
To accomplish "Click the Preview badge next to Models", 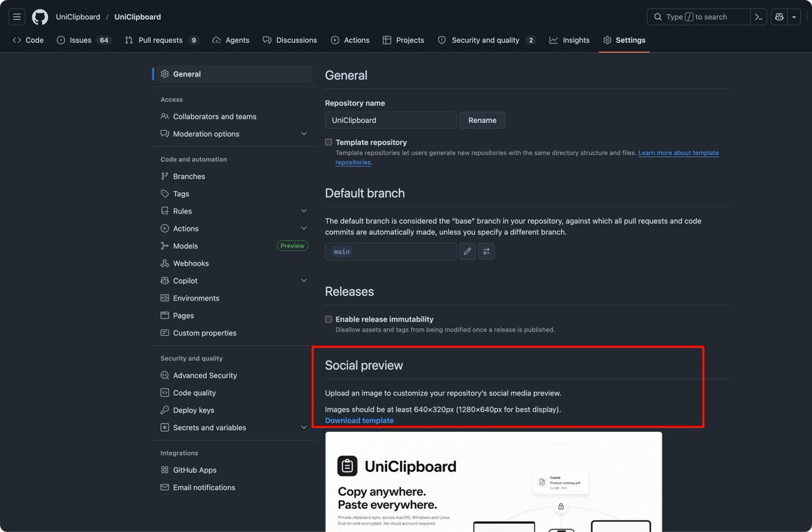I will tap(292, 246).
